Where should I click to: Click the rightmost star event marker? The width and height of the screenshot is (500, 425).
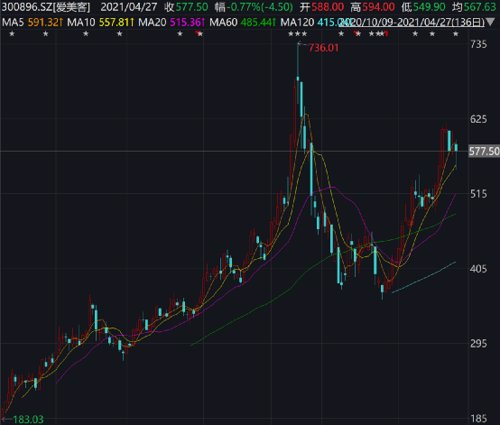(x=456, y=34)
